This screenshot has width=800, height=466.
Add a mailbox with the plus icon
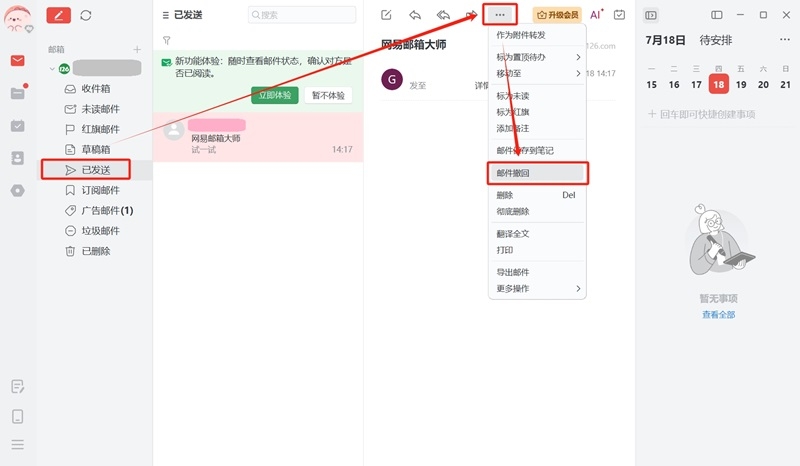137,50
